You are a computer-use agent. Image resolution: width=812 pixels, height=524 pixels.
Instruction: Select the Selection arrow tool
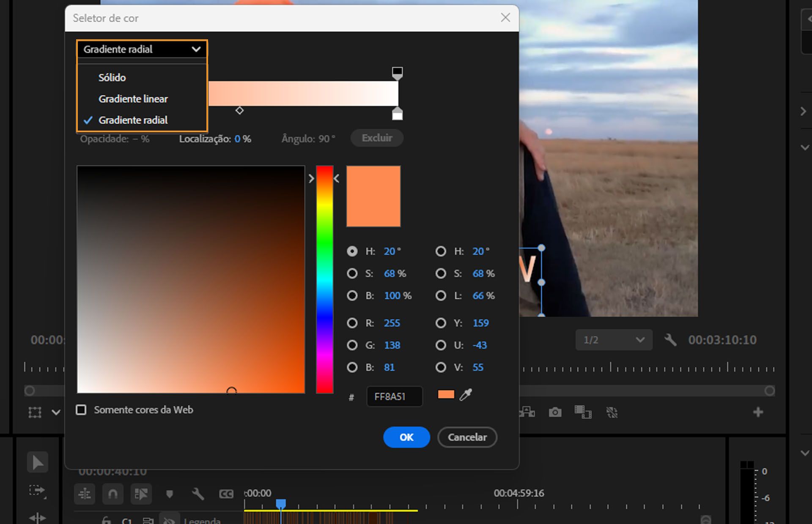coord(37,462)
